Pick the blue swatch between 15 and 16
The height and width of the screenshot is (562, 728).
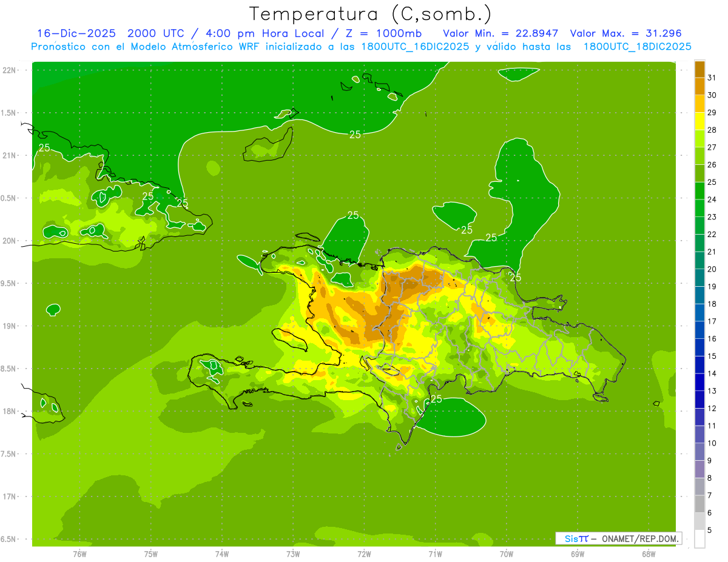click(699, 347)
